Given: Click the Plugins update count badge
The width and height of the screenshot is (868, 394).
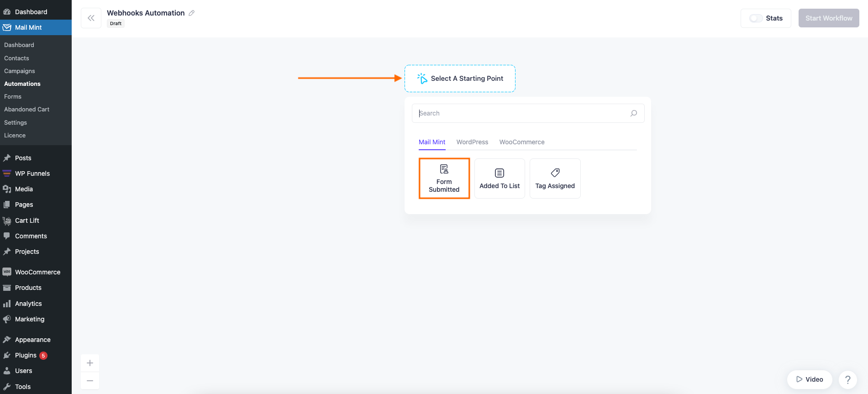Looking at the screenshot, I should click(43, 356).
